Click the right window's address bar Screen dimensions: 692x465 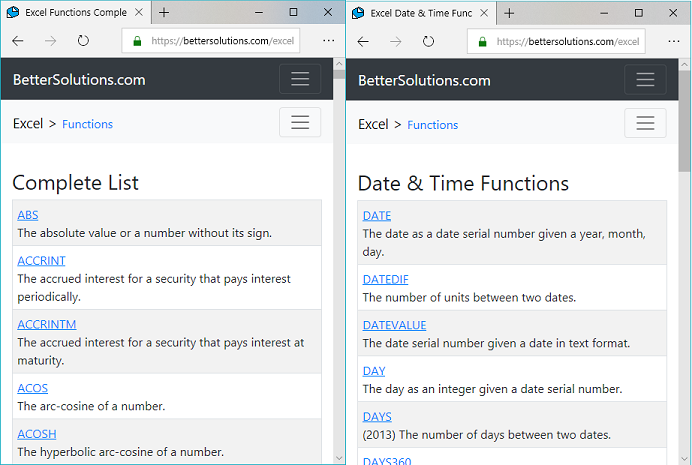556,42
